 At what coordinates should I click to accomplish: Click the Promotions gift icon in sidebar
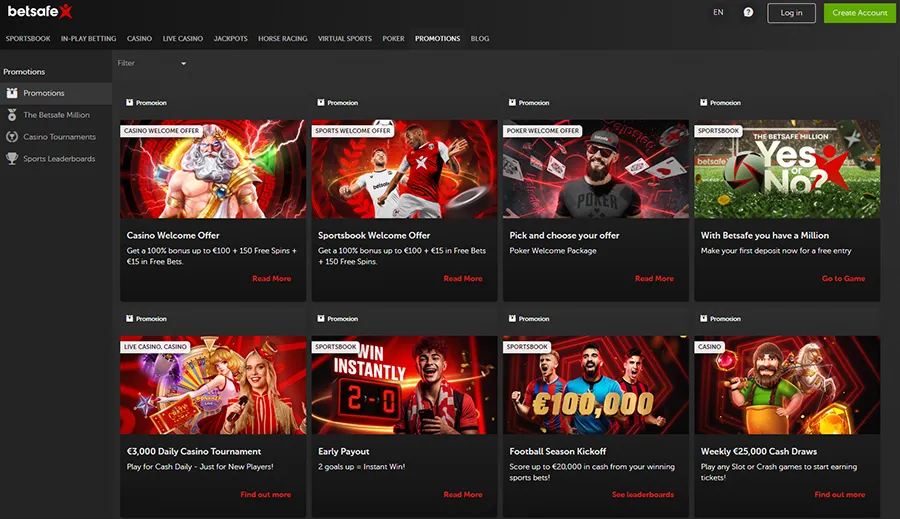(x=11, y=93)
